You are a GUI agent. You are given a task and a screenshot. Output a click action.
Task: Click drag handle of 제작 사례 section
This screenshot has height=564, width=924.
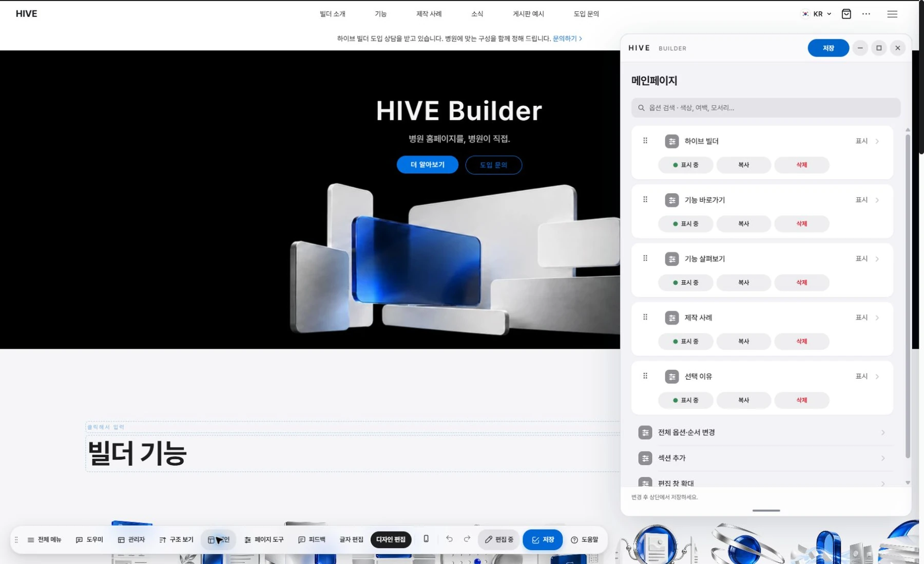click(645, 317)
